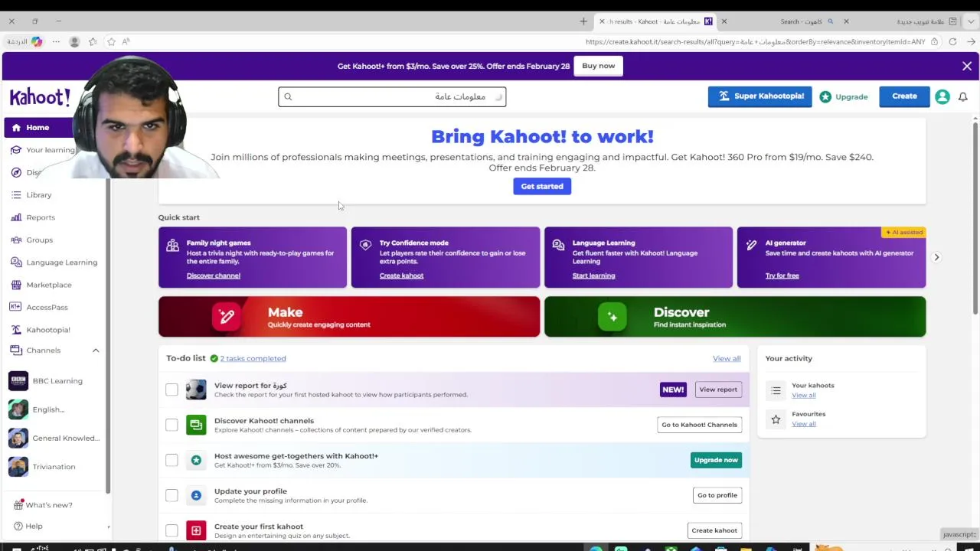Click the blue Create button
Screen dimensions: 980x551
[904, 96]
